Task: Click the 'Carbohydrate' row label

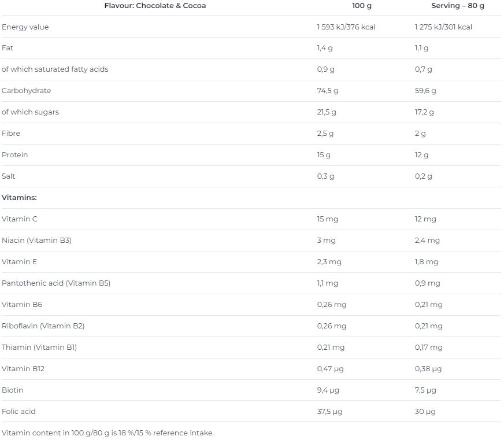Action: point(26,91)
